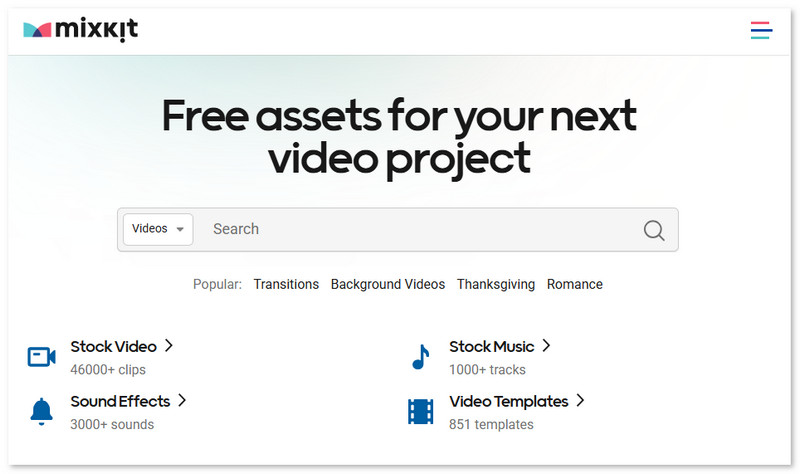Click the Sound Effects bell icon
Screen dimensions: 800x474
tap(41, 410)
